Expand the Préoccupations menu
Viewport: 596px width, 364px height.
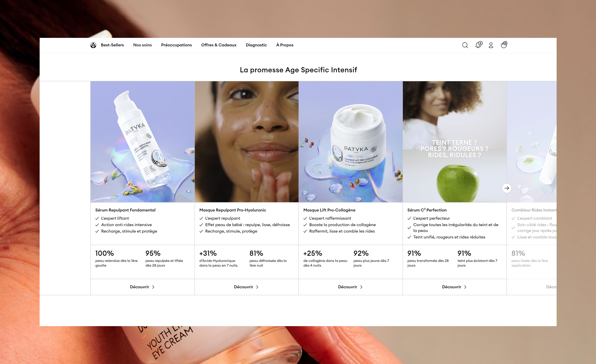[176, 45]
